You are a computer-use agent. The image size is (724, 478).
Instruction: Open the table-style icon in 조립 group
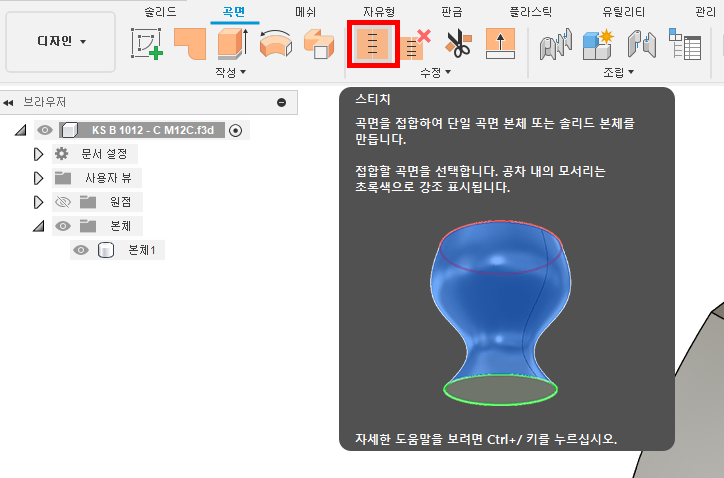[685, 44]
